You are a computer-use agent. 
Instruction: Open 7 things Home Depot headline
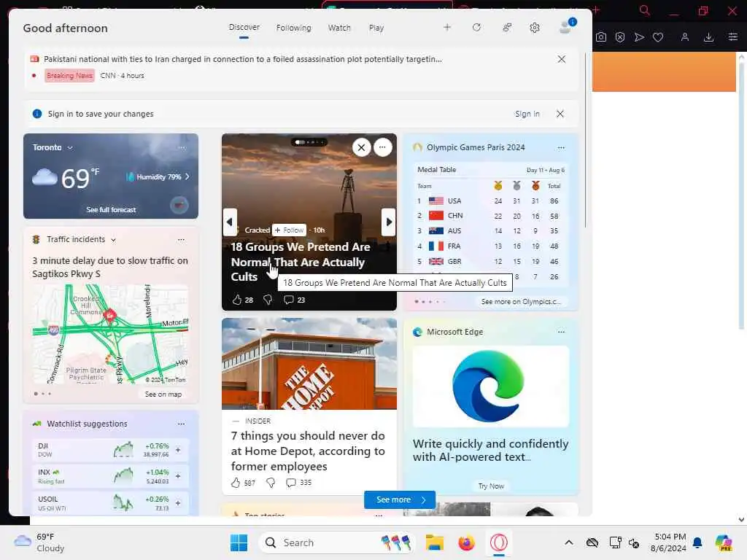click(308, 451)
